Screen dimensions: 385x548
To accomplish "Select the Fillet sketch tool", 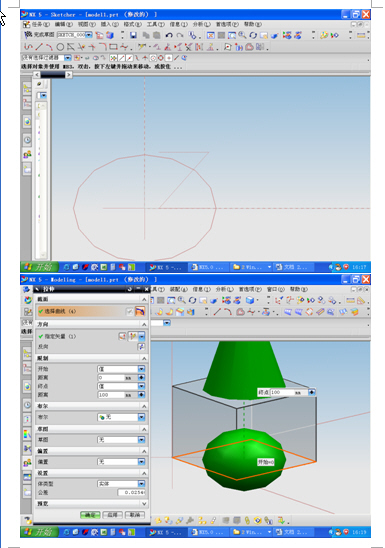I will point(102,47).
